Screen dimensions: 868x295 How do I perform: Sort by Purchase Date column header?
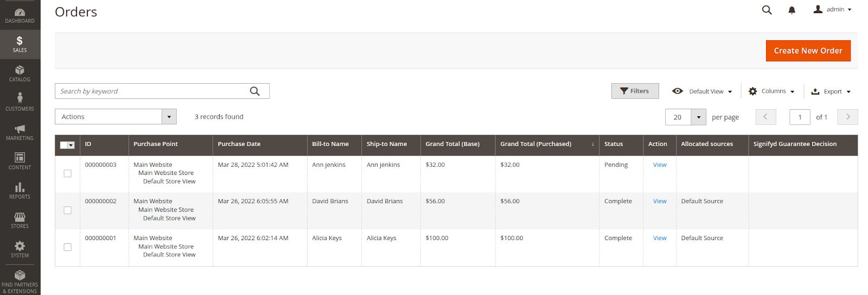tap(260, 144)
